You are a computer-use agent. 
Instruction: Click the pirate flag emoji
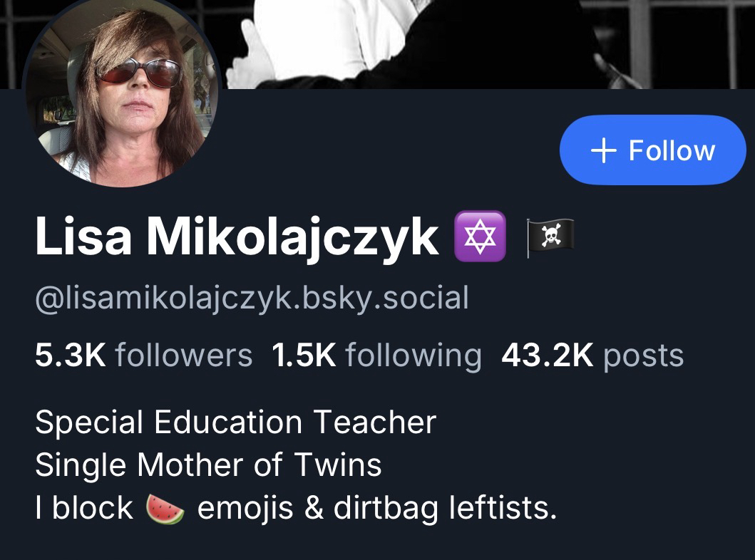click(550, 237)
